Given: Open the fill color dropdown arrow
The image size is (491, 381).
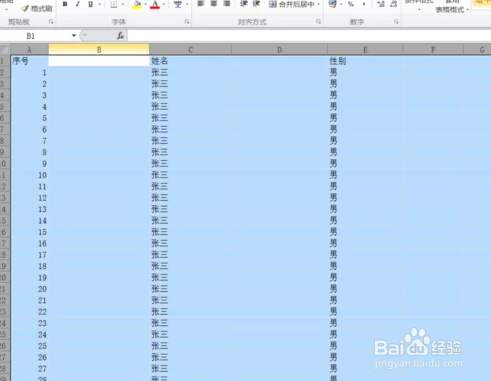Looking at the screenshot, I should coord(146,4).
